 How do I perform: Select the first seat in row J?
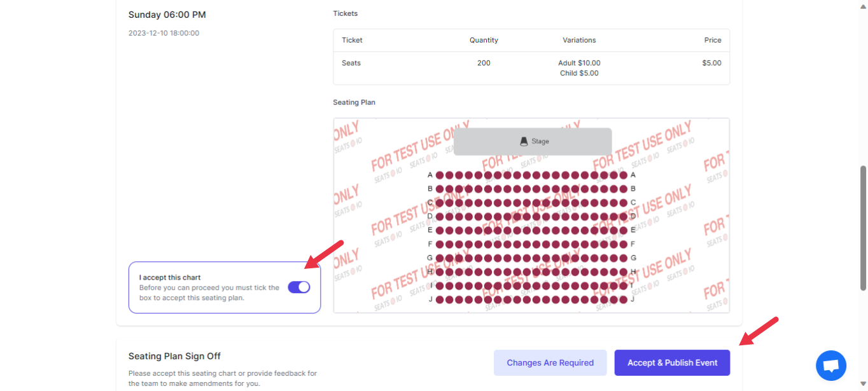click(x=440, y=299)
